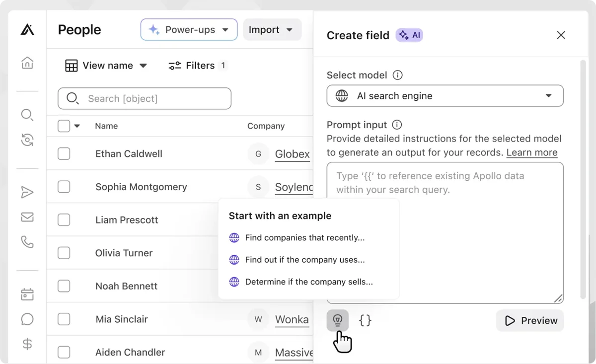Viewport: 596px width, 364px height.
Task: Open the paper plane sequences icon
Action: 27,193
